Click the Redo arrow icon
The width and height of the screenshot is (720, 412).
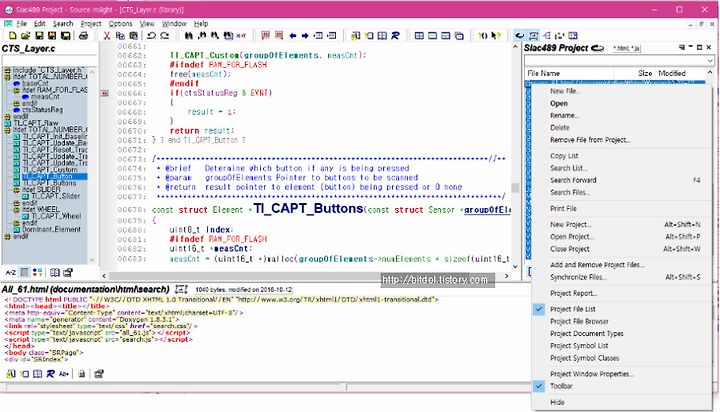[x=164, y=35]
